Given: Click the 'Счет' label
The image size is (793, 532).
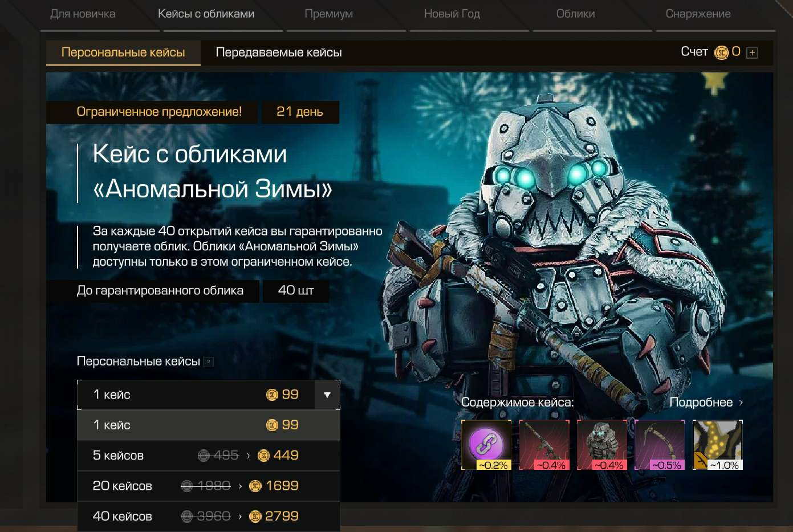Looking at the screenshot, I should click(x=694, y=52).
